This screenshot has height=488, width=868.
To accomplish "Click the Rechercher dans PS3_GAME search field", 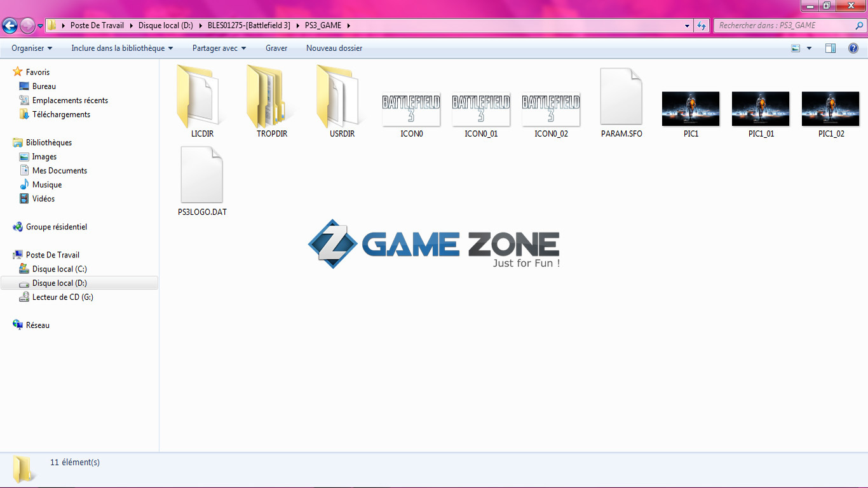I will [x=785, y=25].
